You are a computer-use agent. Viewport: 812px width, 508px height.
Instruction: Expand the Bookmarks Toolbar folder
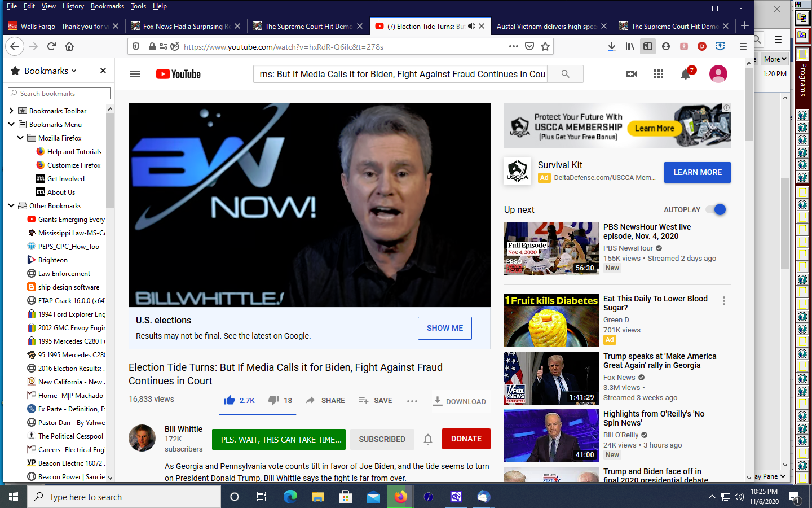pos(11,111)
